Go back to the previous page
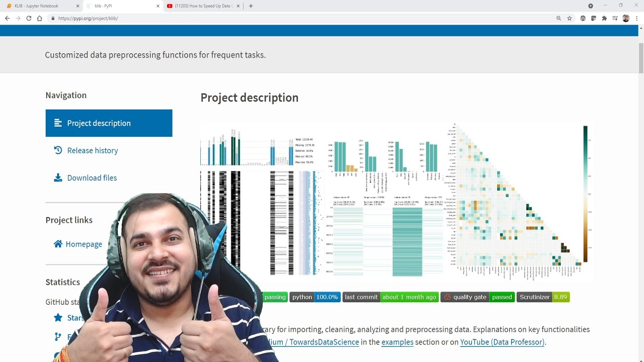 (x=7, y=18)
